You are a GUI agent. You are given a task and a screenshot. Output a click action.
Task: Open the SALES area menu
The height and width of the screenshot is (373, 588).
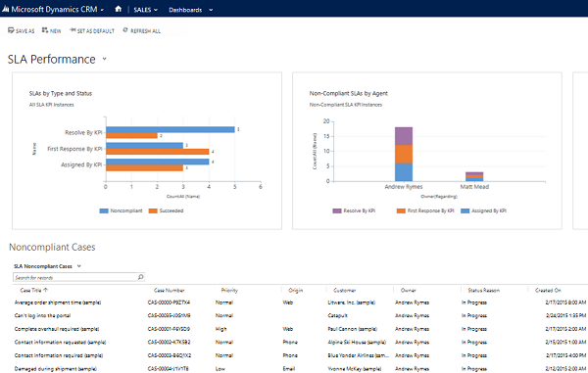[142, 10]
